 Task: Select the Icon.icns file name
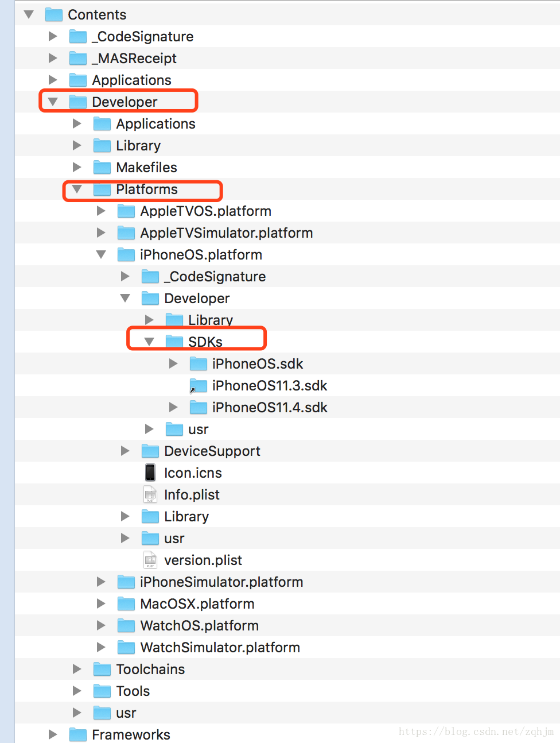[193, 473]
